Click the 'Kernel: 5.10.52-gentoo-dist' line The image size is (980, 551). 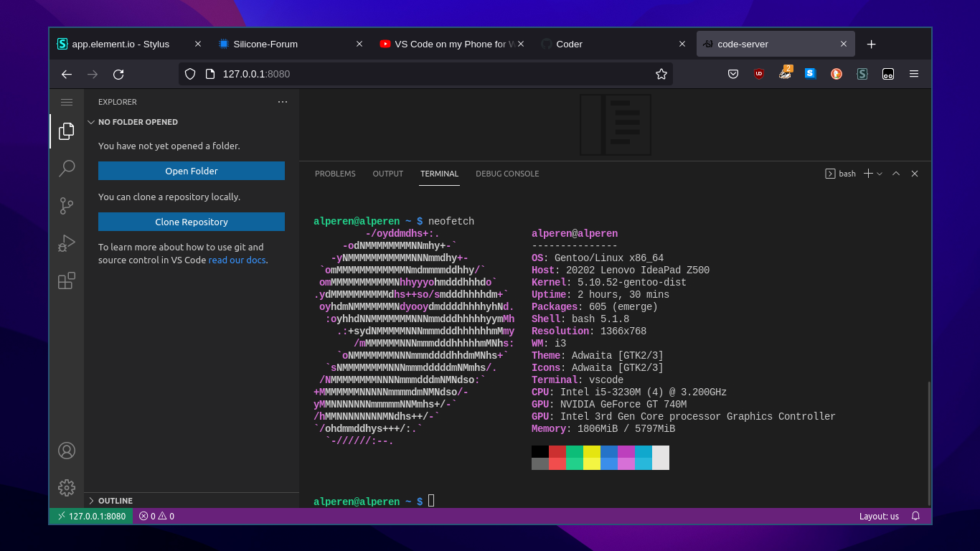pyautogui.click(x=609, y=283)
